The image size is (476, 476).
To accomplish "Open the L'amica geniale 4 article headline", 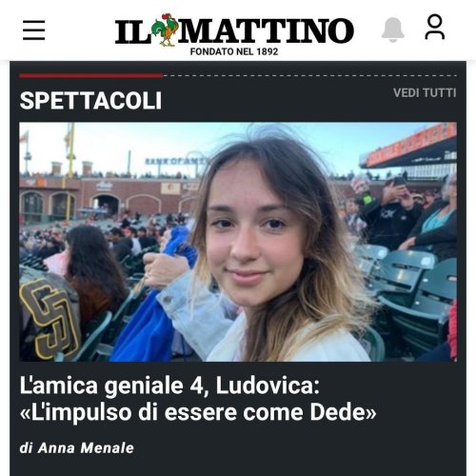I will pos(198,399).
